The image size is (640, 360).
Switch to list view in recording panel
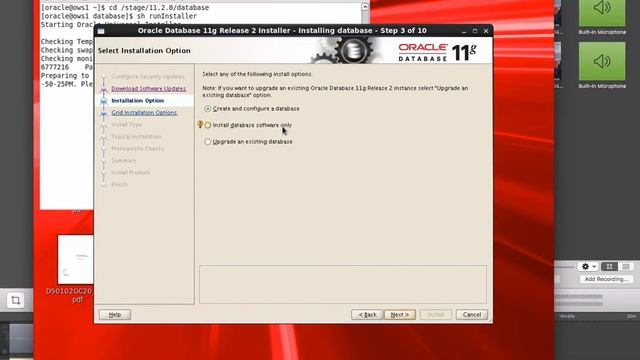(626, 267)
